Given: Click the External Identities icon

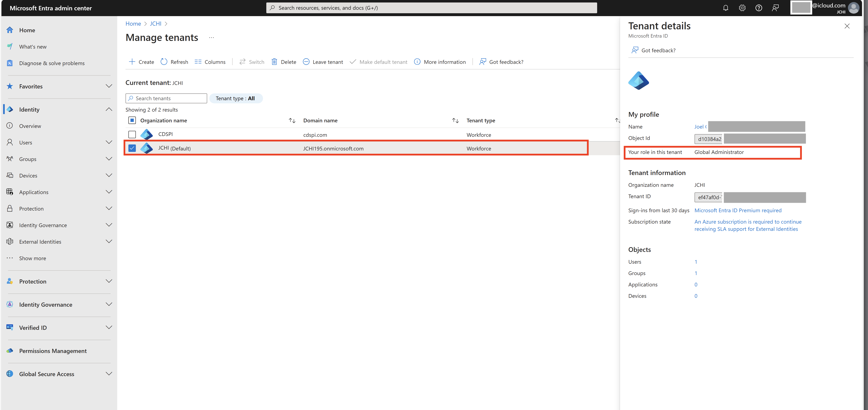Looking at the screenshot, I should click(x=10, y=242).
